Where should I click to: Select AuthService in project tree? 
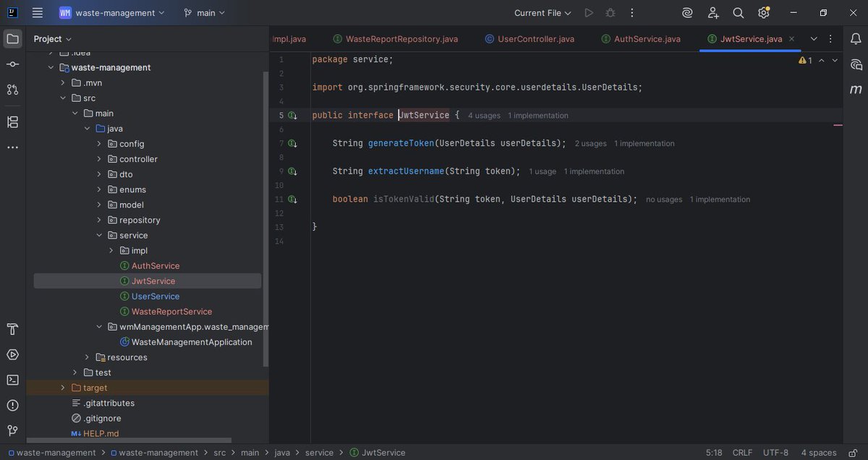(x=156, y=266)
